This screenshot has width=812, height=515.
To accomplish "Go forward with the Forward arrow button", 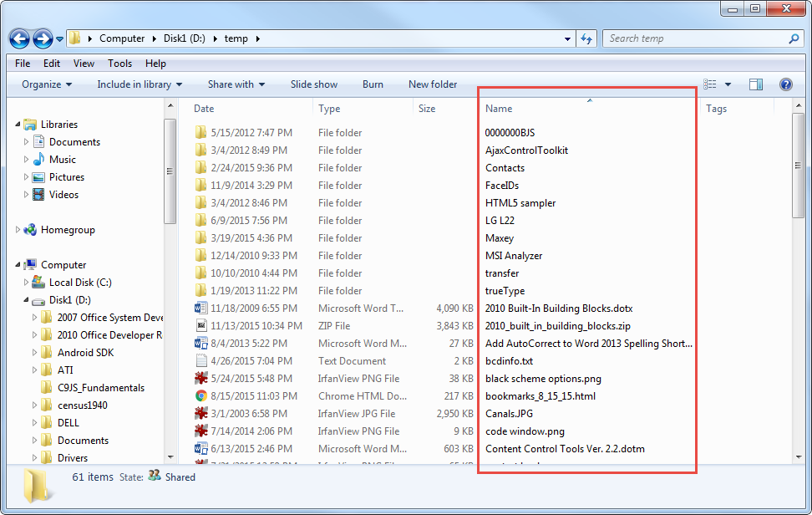I will pyautogui.click(x=43, y=38).
